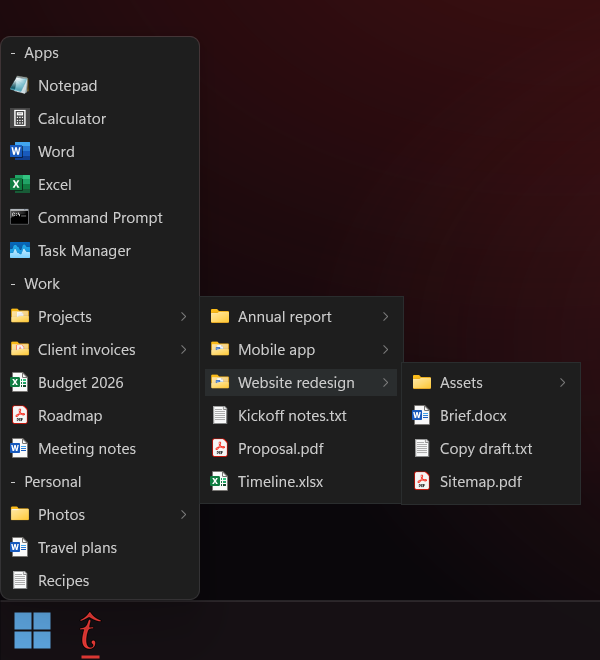Click the Meeting notes document icon
Screen dimensions: 600x660
20,448
